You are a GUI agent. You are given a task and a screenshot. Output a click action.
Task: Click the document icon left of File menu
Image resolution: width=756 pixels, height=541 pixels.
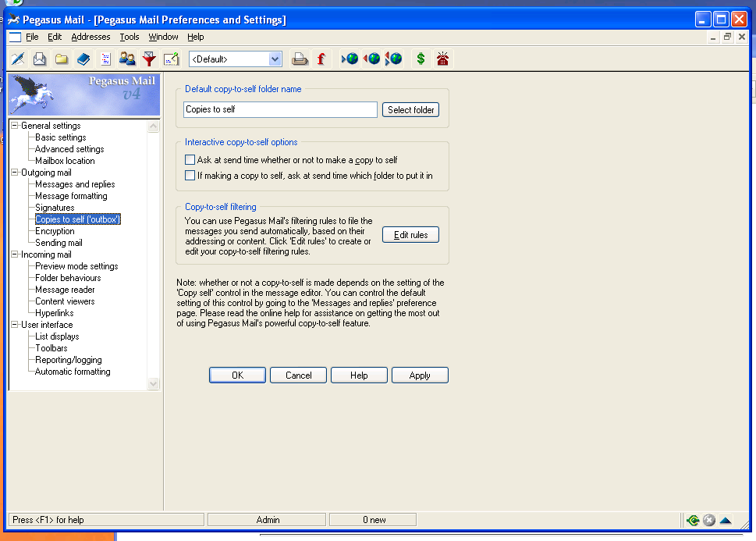point(15,37)
